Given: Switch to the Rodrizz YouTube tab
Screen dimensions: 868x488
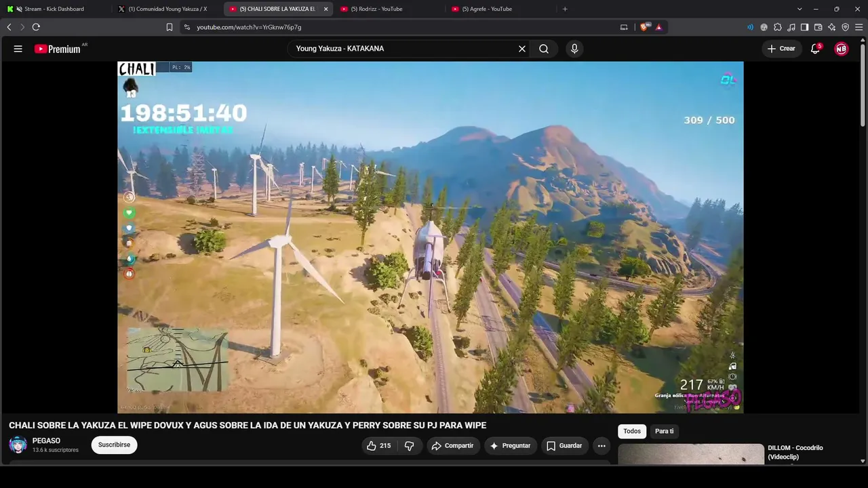Looking at the screenshot, I should (x=389, y=9).
